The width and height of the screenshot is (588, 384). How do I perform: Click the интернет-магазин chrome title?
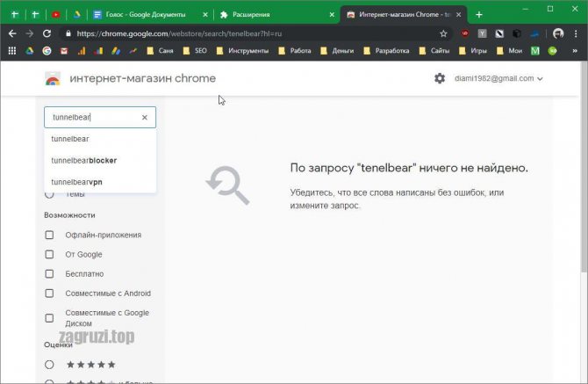(143, 78)
